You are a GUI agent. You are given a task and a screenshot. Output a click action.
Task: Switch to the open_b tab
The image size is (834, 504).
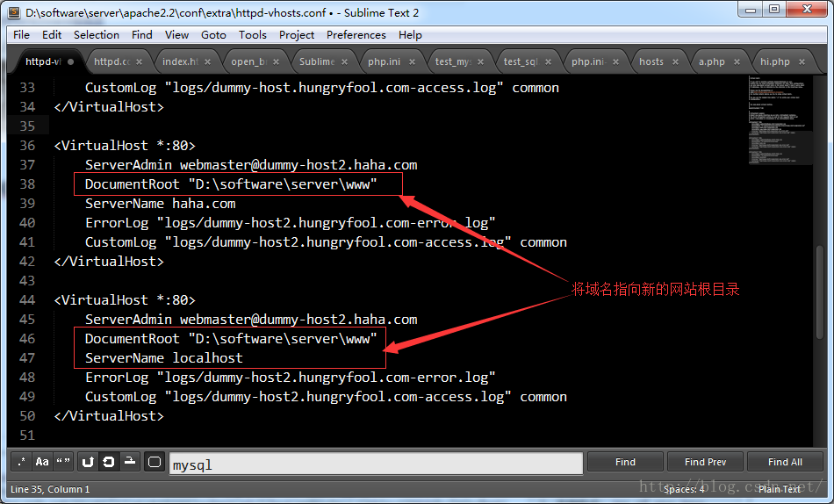coord(248,61)
